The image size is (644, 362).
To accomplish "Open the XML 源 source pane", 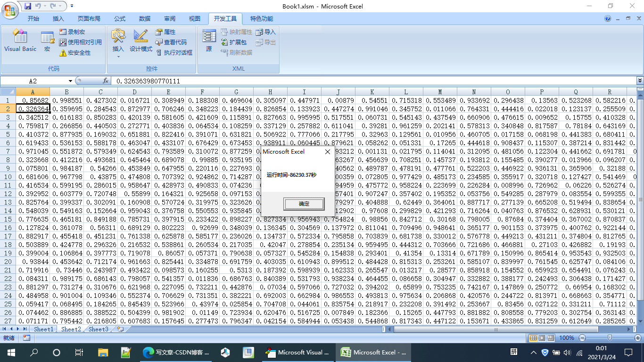I will (209, 41).
